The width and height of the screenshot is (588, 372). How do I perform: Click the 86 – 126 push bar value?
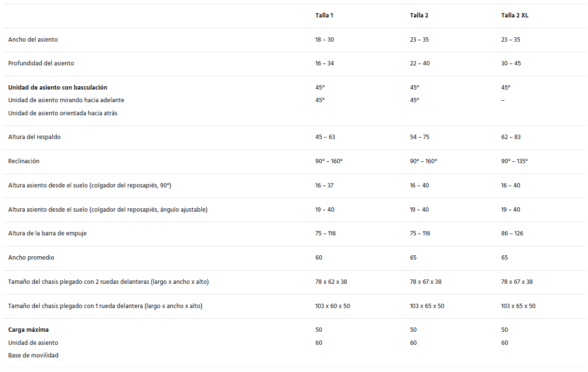point(512,233)
